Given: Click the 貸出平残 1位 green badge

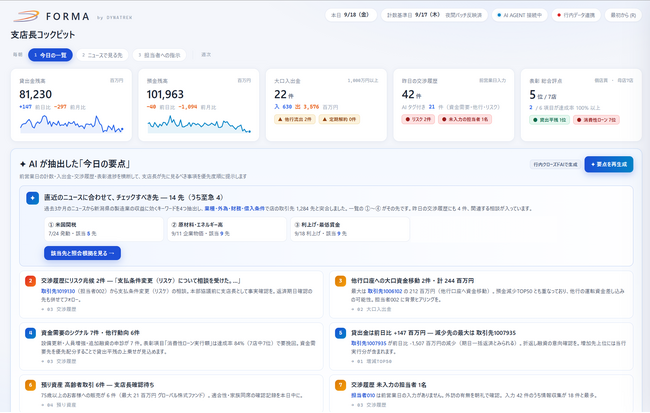Looking at the screenshot, I should click(x=550, y=120).
